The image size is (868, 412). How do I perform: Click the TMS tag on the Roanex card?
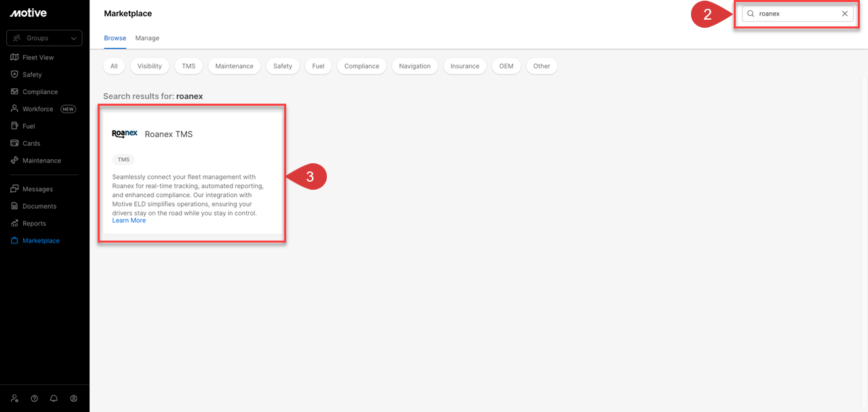(123, 160)
